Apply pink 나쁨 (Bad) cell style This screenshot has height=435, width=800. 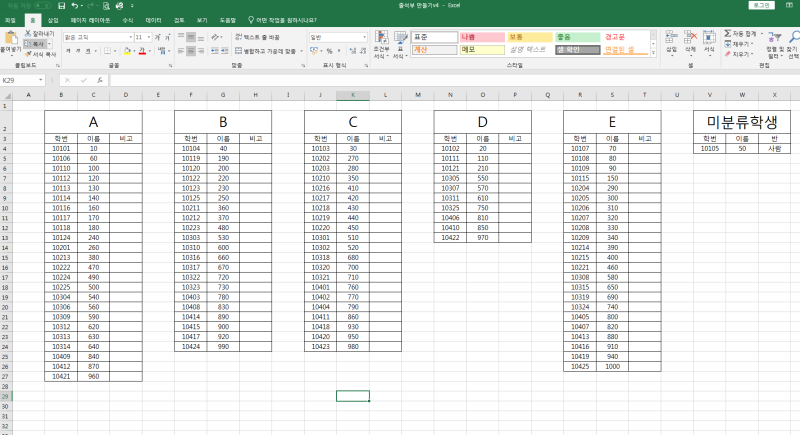click(482, 37)
